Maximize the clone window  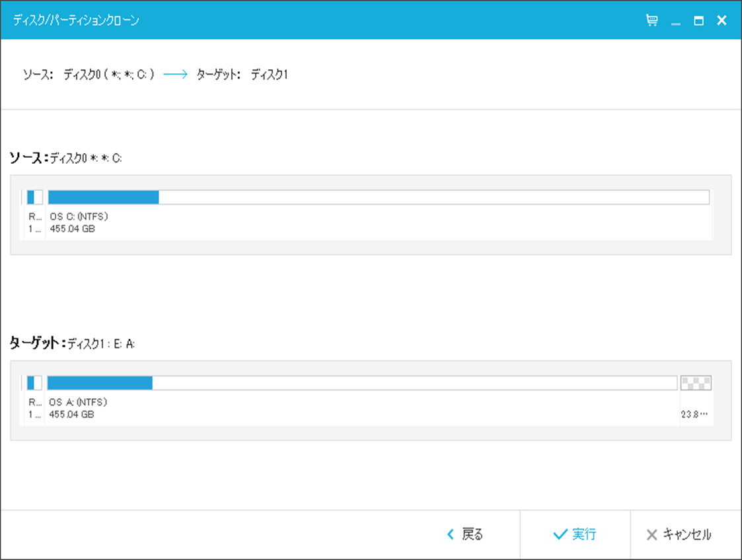[x=698, y=20]
